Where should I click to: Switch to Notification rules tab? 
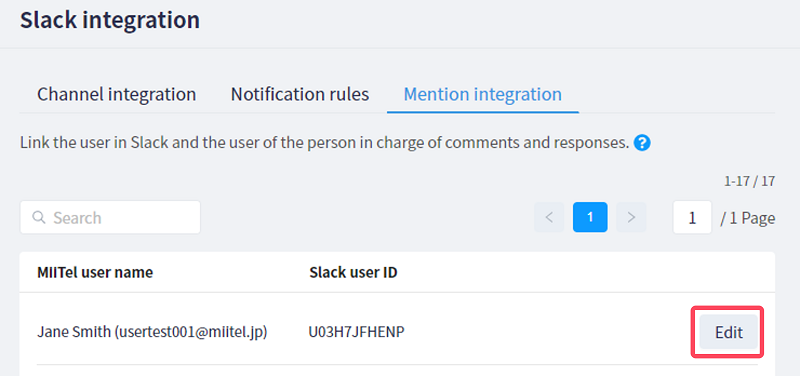coord(299,94)
